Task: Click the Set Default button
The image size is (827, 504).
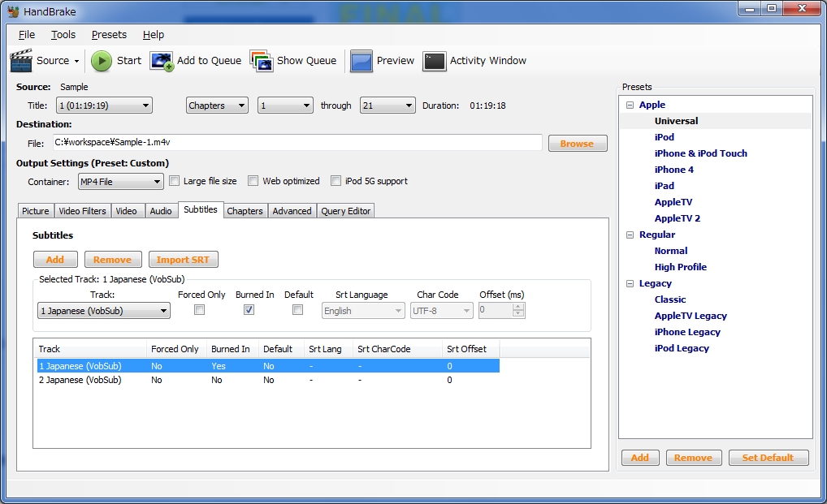Action: 769,458
